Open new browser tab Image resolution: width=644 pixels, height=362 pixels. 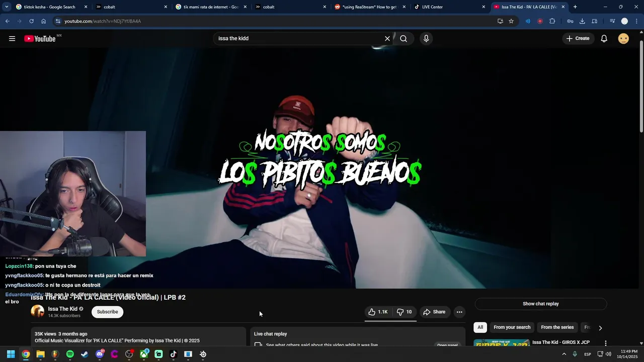(575, 7)
